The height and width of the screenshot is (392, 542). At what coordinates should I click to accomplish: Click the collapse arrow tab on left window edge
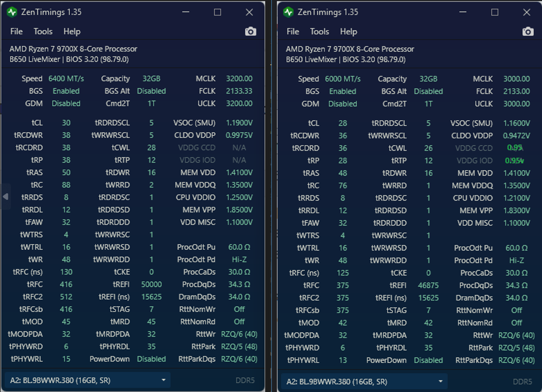click(x=5, y=197)
